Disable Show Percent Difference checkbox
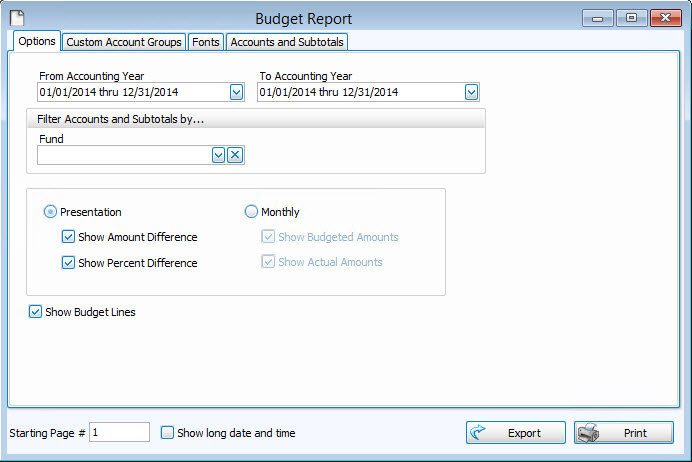 pyautogui.click(x=68, y=263)
